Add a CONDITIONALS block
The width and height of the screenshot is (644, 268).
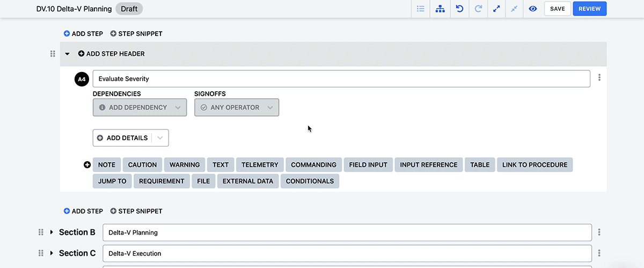(x=310, y=181)
